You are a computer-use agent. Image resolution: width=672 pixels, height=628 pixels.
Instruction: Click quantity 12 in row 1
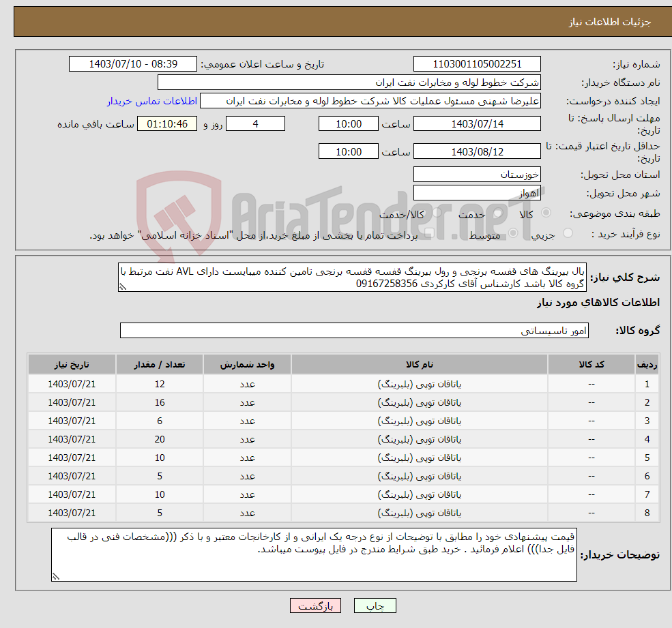coord(160,385)
